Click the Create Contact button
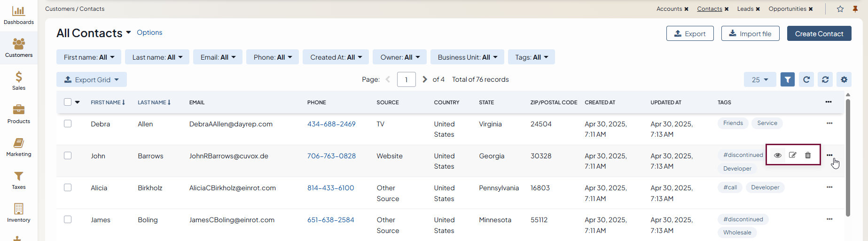 819,34
